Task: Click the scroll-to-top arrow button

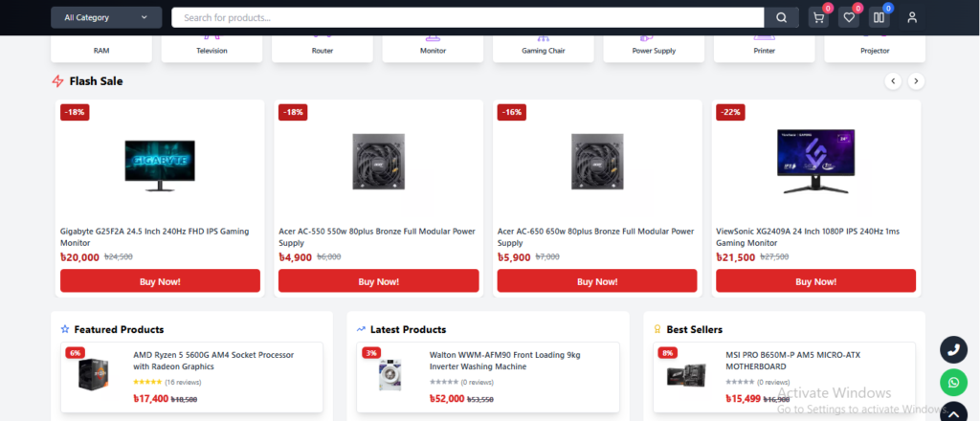Action: coord(953,413)
